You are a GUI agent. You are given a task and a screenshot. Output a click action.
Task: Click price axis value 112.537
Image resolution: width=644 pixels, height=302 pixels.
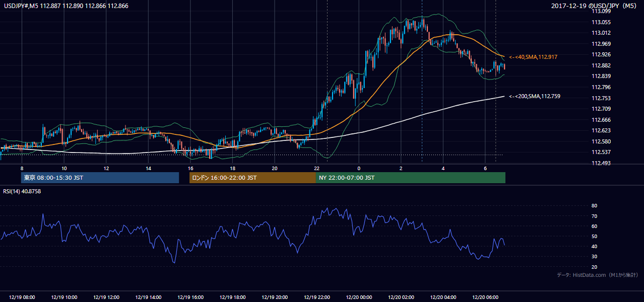tap(601, 152)
